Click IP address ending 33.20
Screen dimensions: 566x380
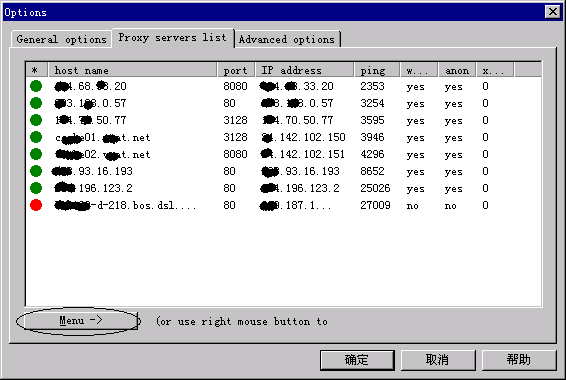pyautogui.click(x=297, y=86)
